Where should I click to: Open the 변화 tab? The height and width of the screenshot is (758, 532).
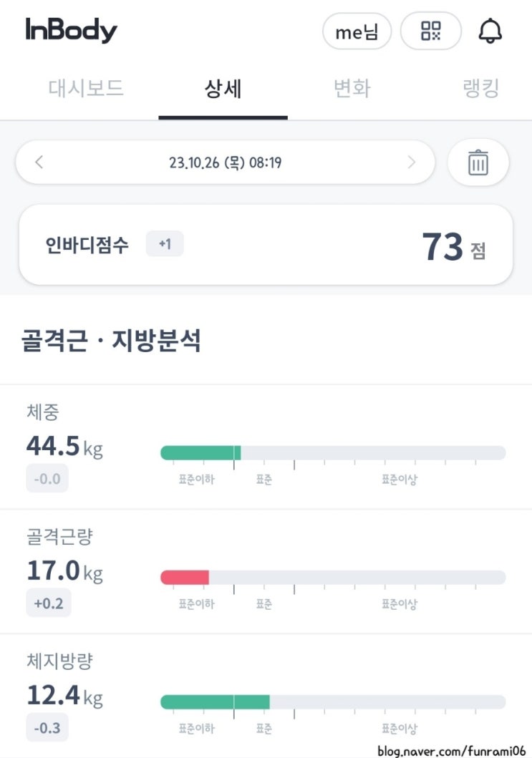[352, 89]
